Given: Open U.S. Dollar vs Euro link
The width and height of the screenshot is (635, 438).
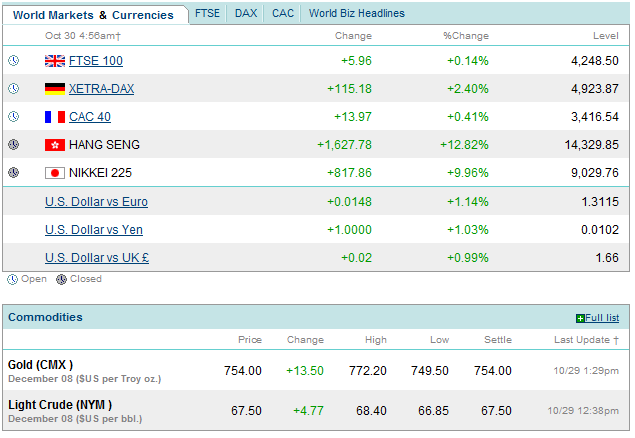Looking at the screenshot, I should 96,202.
